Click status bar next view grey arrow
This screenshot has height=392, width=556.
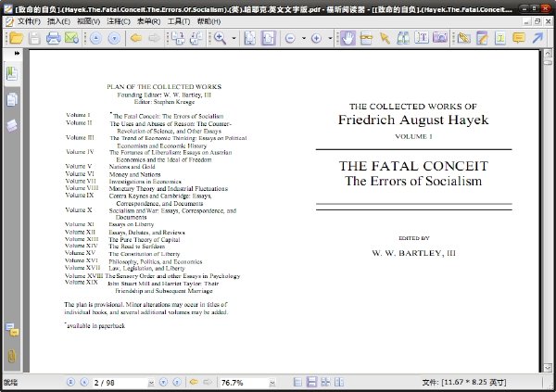coord(207,382)
